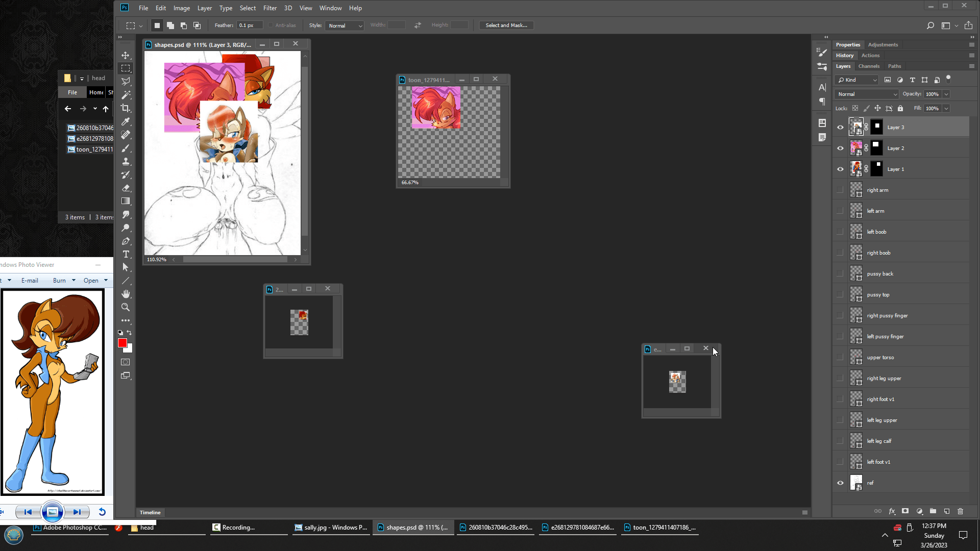Viewport: 980px width, 551px height.
Task: Click the delete layer trash icon
Action: tap(960, 511)
